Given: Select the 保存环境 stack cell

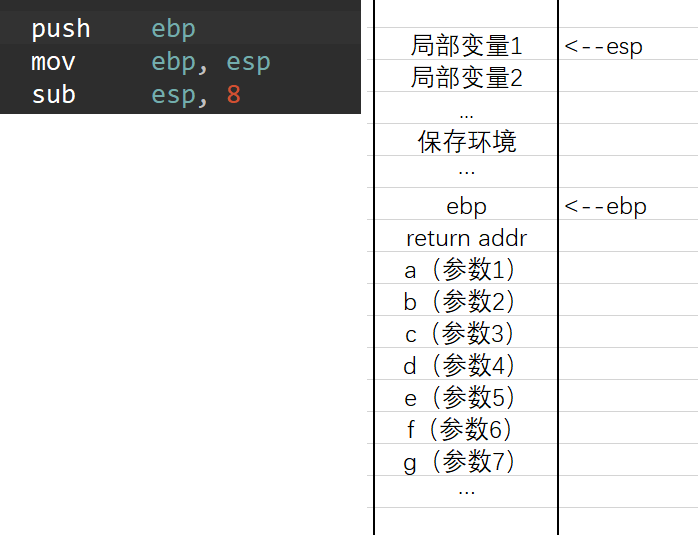Looking at the screenshot, I should click(466, 140).
